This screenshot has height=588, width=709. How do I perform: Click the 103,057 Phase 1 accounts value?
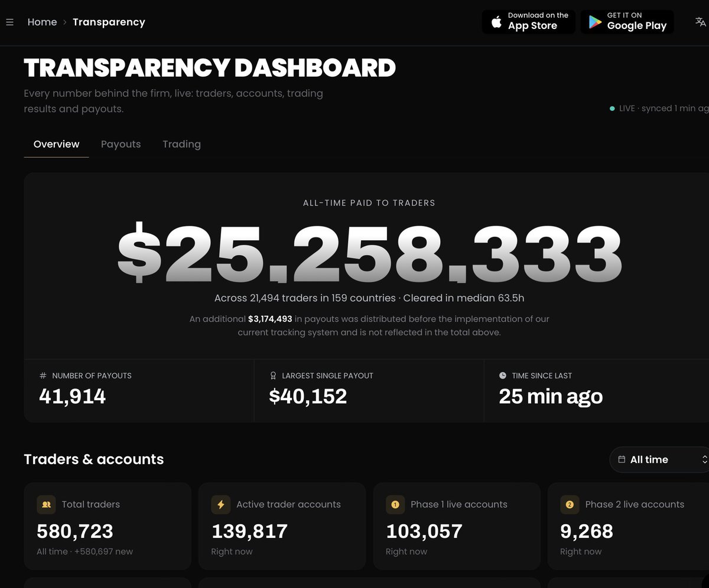coord(424,531)
